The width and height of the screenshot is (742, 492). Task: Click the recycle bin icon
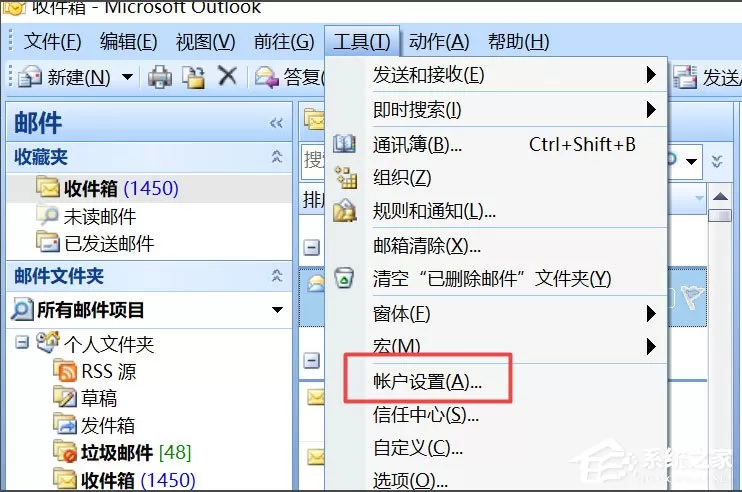344,278
